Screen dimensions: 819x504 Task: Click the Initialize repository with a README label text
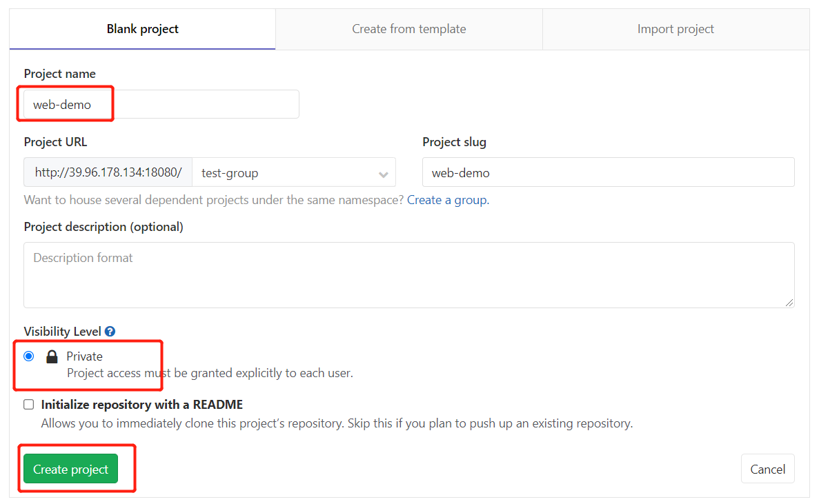click(142, 404)
